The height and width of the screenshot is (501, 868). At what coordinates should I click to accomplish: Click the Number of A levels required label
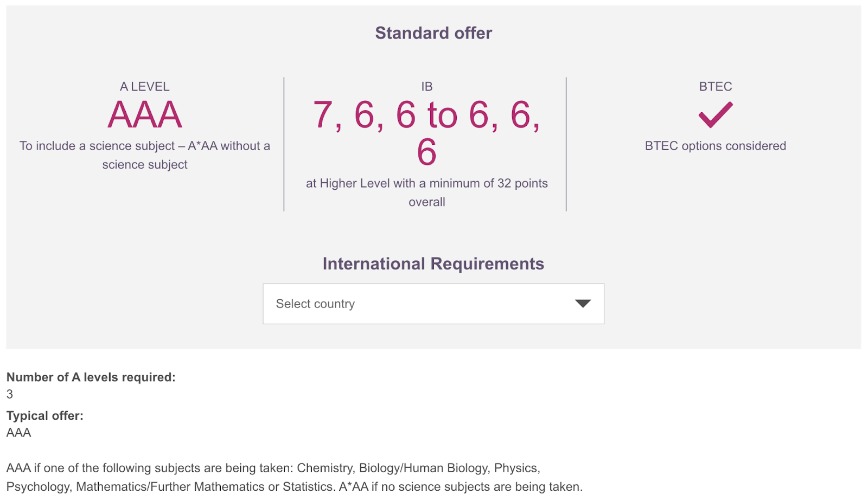click(x=91, y=377)
